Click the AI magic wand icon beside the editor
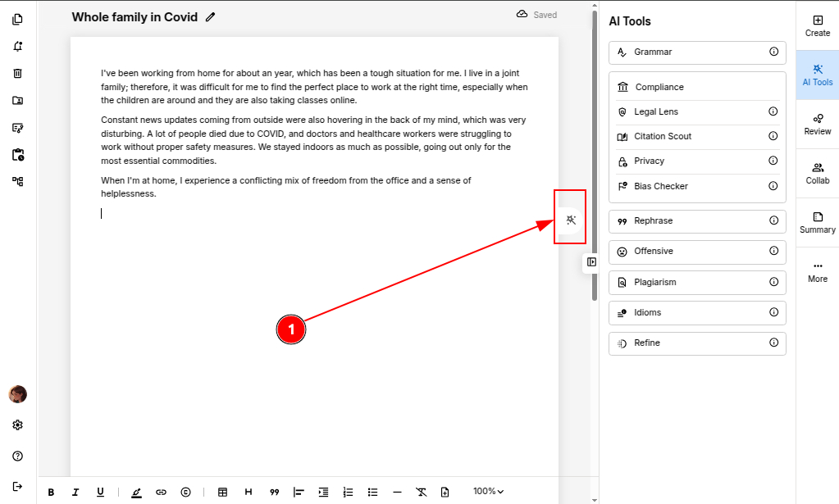The height and width of the screenshot is (504, 839). coord(572,219)
